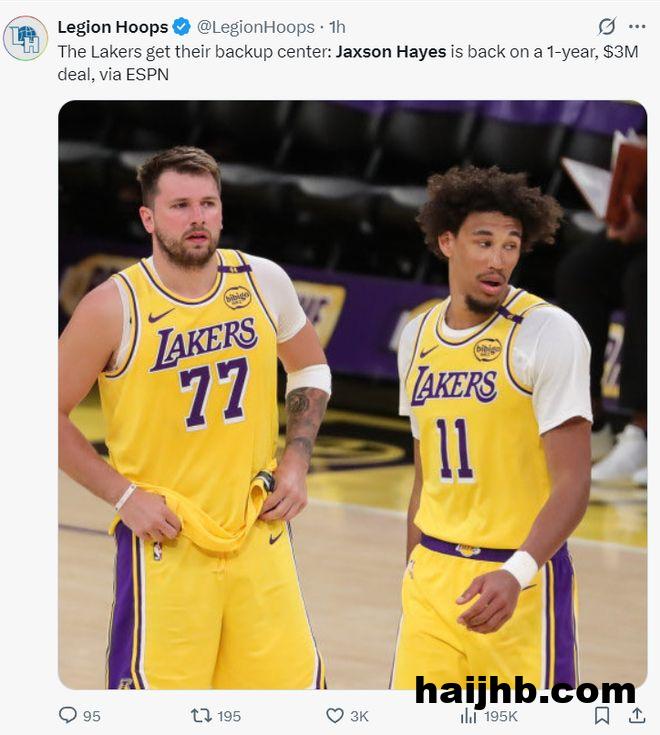Open the three-dot more options menu

637,27
